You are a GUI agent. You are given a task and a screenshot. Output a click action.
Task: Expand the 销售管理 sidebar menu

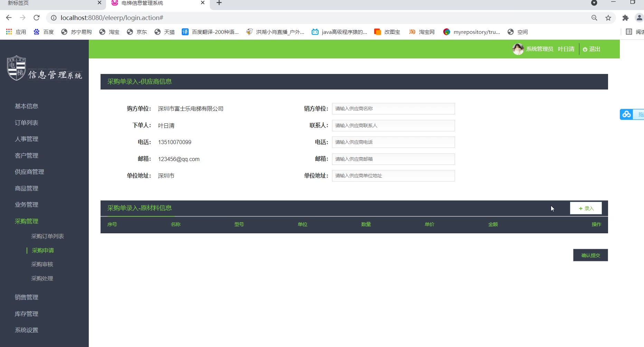click(27, 297)
